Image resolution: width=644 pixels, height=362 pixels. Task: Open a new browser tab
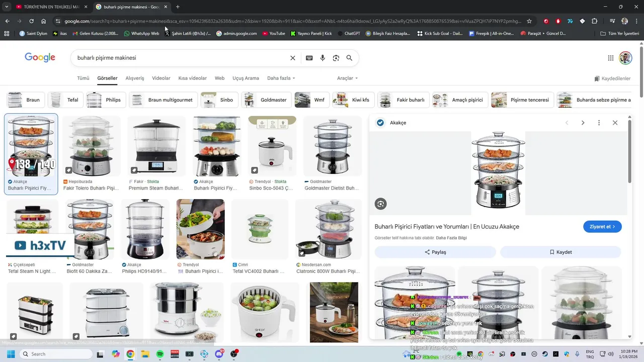point(178,7)
